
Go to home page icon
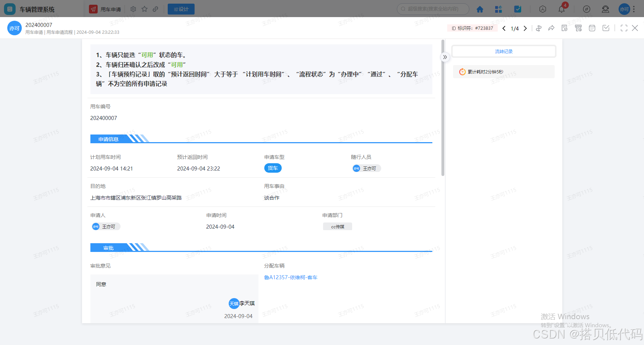coord(480,9)
